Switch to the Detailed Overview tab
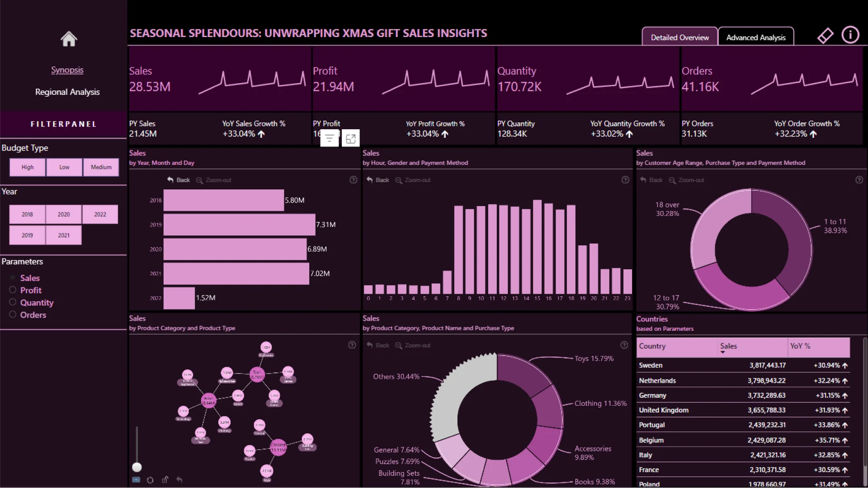This screenshot has width=868, height=488. point(679,37)
